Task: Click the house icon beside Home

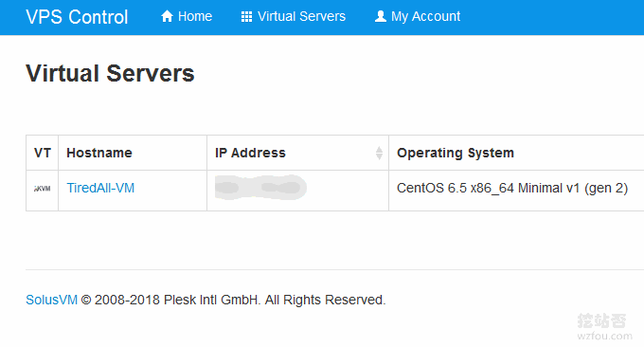Action: pyautogui.click(x=167, y=16)
